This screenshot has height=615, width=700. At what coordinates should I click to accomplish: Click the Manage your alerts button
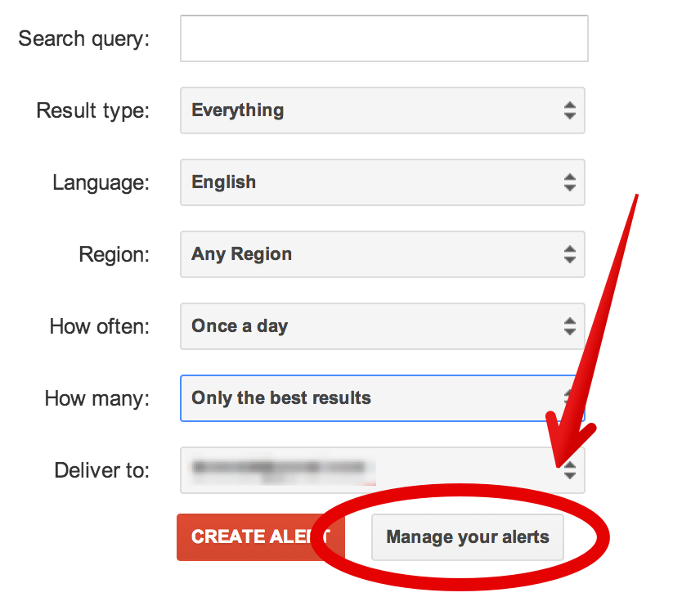coord(468,536)
